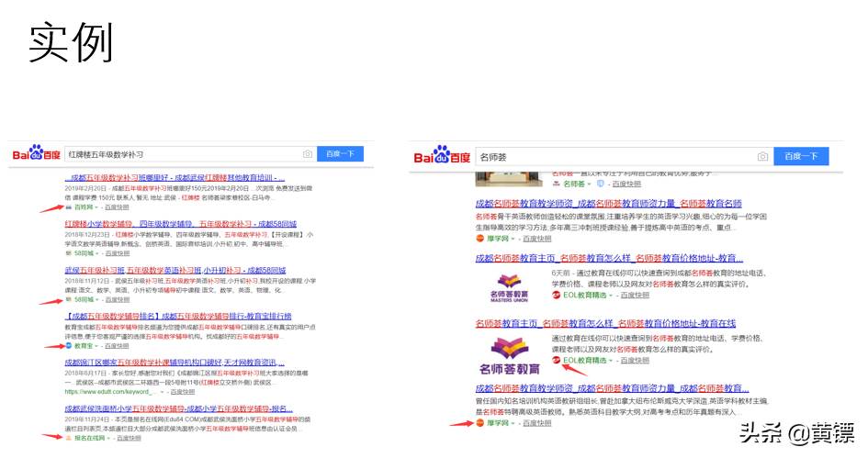This screenshot has height=458, width=868.
Task: Click the photo thumbnail at top of 名师荟 results
Action: click(509, 180)
